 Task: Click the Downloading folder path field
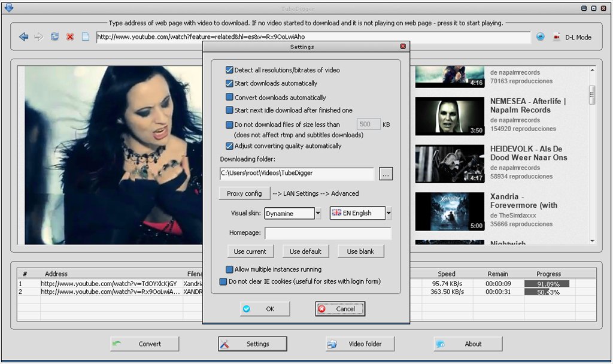pos(297,173)
